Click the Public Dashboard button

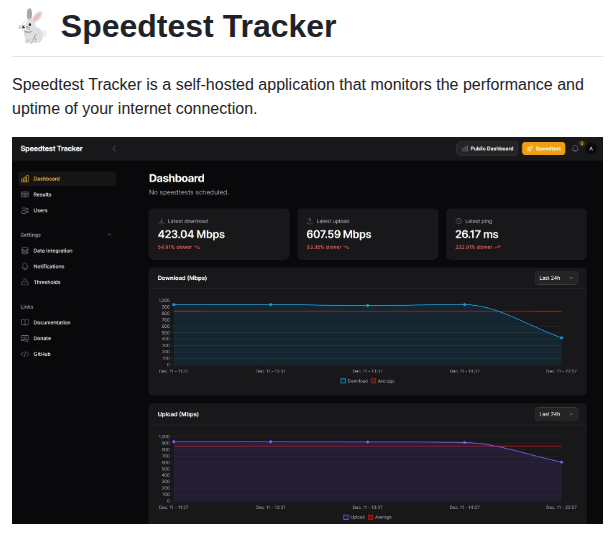pyautogui.click(x=487, y=148)
